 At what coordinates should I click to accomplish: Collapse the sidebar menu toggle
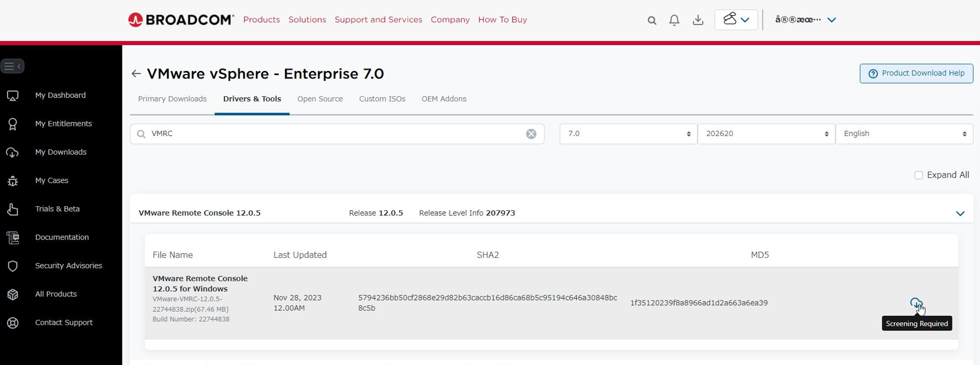[13, 66]
